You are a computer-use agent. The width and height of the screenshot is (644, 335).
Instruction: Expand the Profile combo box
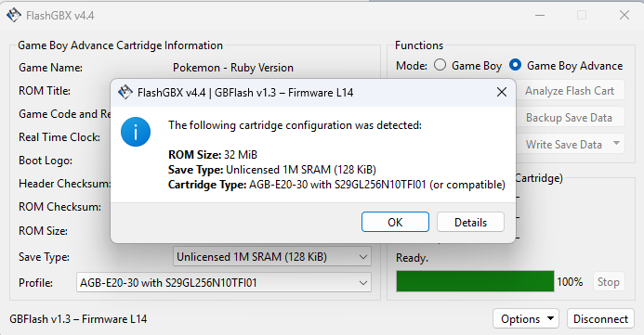click(224, 282)
